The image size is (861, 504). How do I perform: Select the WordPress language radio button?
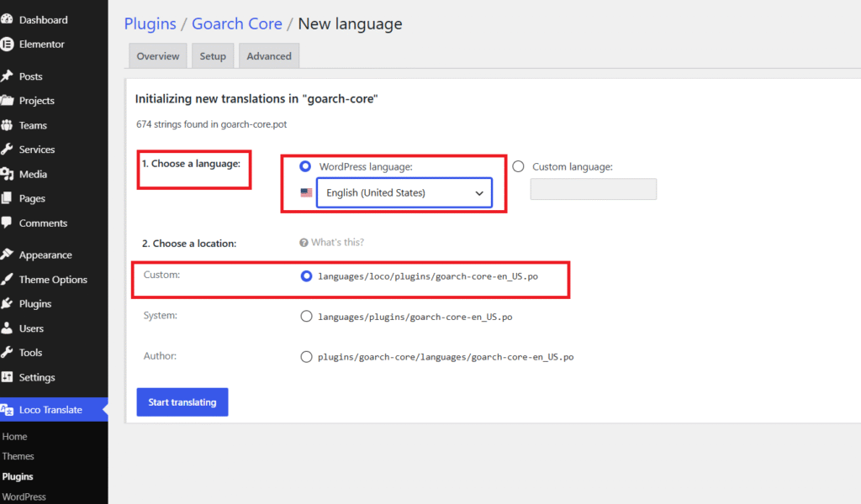(x=305, y=166)
